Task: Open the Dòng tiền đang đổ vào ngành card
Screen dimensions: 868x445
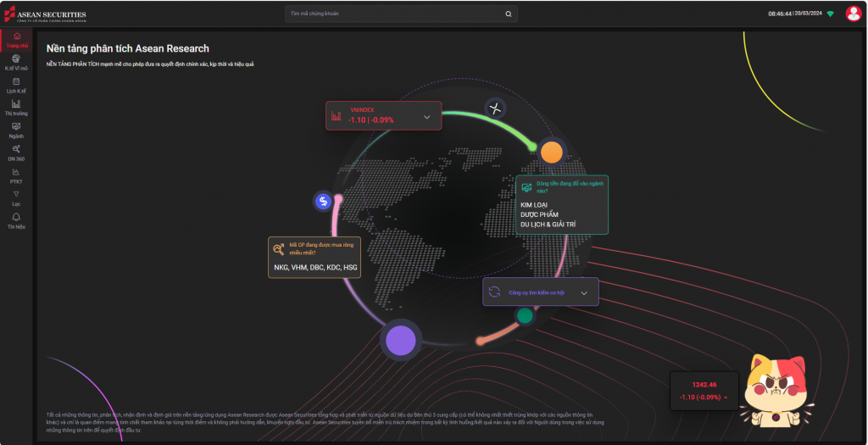Action: coord(562,205)
